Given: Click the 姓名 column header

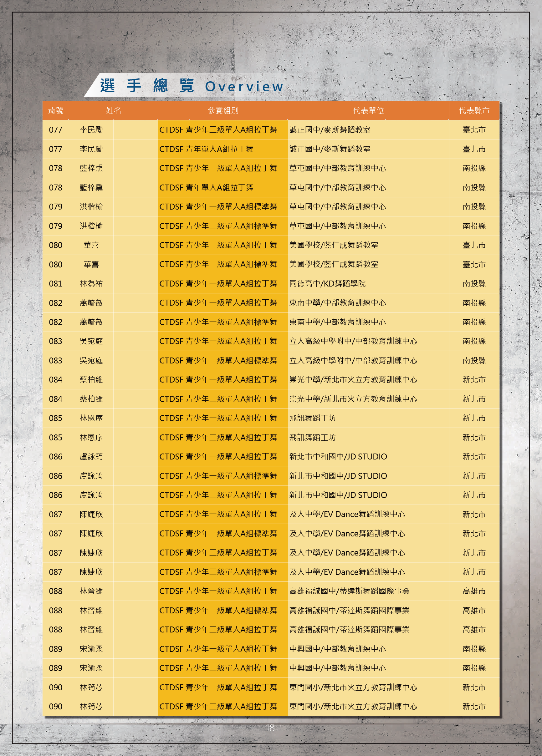Looking at the screenshot, I should (x=113, y=111).
